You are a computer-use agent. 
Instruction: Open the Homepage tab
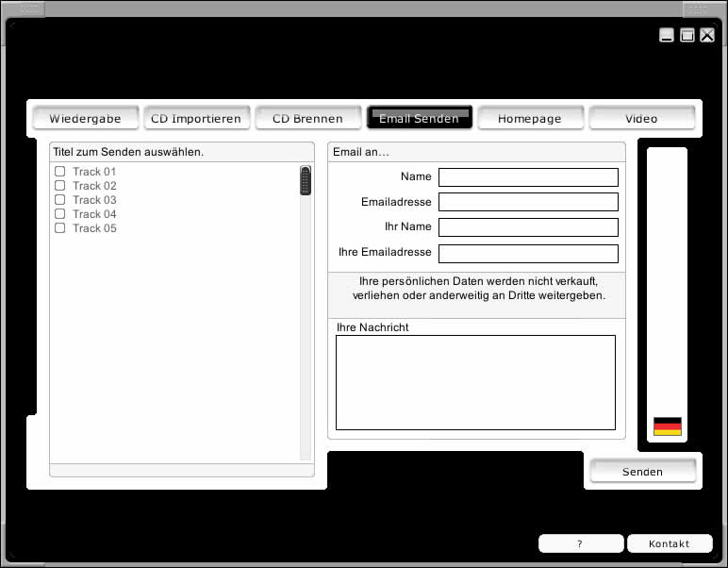[530, 119]
